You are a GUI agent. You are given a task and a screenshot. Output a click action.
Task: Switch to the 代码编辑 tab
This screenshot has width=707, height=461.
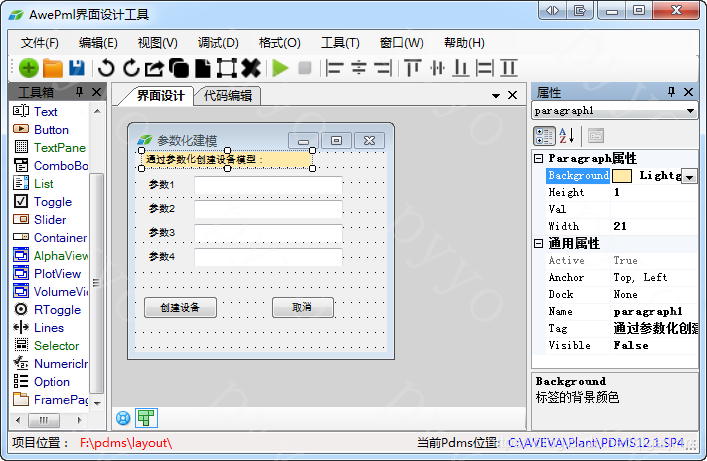tap(227, 96)
